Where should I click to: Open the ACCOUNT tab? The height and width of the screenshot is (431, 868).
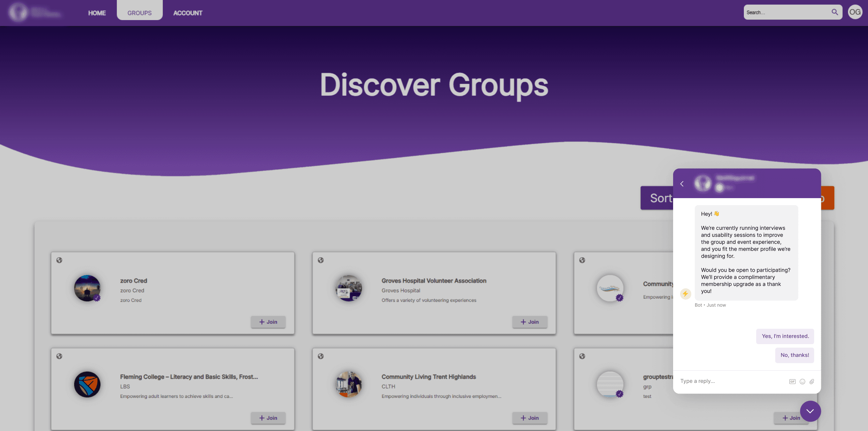188,13
